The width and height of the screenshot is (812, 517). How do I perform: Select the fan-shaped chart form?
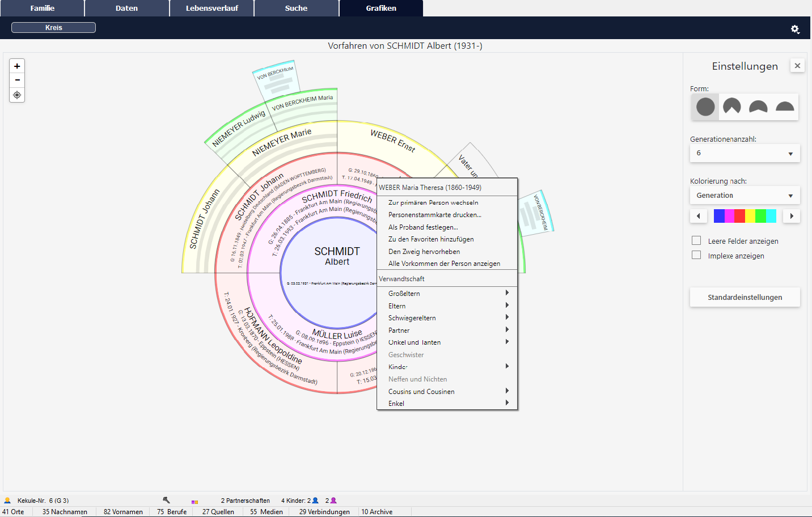click(x=758, y=107)
